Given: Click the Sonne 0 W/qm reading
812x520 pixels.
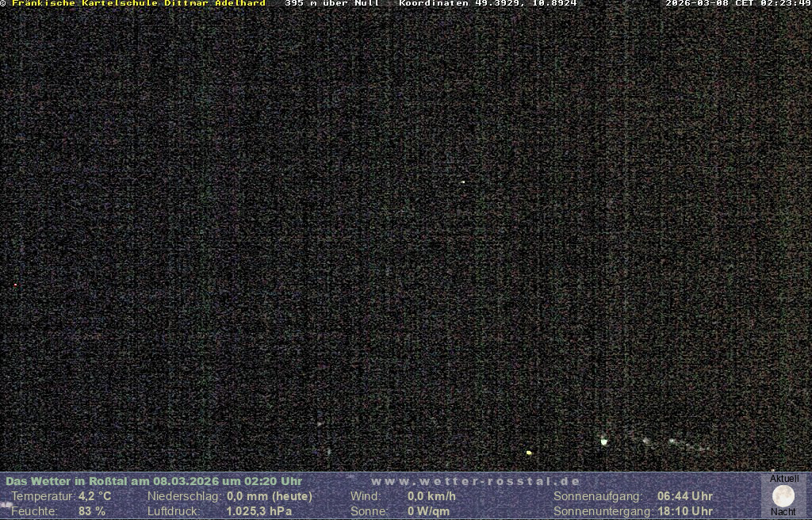Looking at the screenshot, I should coord(428,511).
